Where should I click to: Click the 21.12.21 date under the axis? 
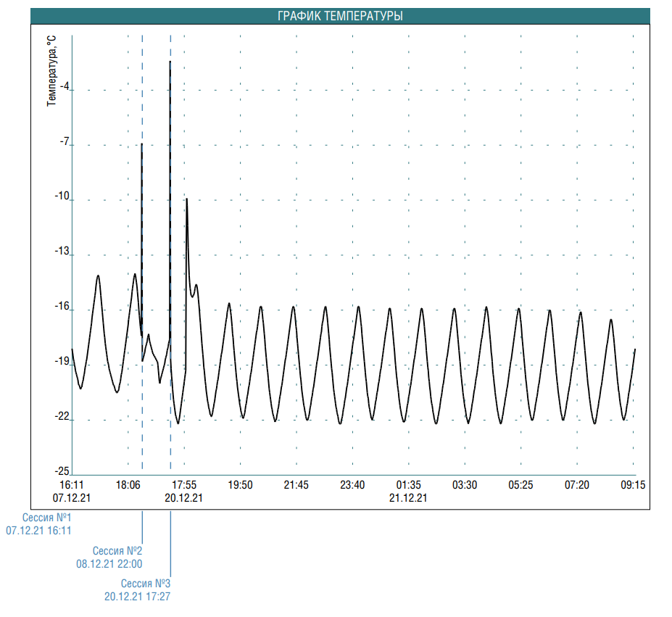(x=408, y=498)
